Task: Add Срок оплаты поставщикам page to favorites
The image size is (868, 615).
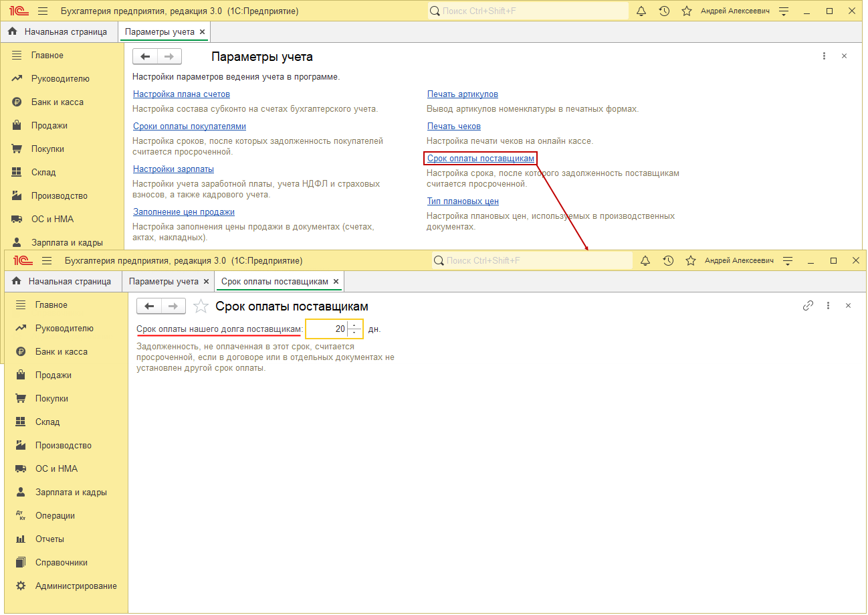Action: (200, 306)
